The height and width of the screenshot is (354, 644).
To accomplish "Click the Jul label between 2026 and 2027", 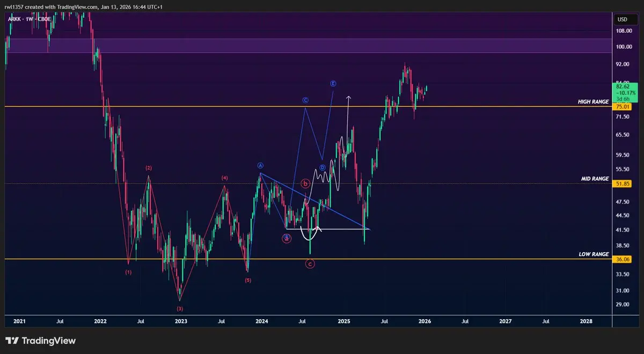I will (465, 321).
